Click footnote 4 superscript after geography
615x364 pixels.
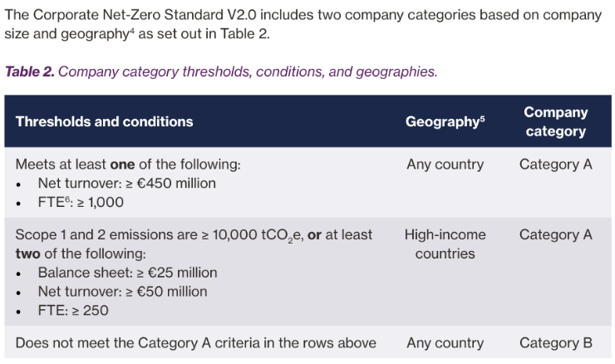click(x=132, y=29)
